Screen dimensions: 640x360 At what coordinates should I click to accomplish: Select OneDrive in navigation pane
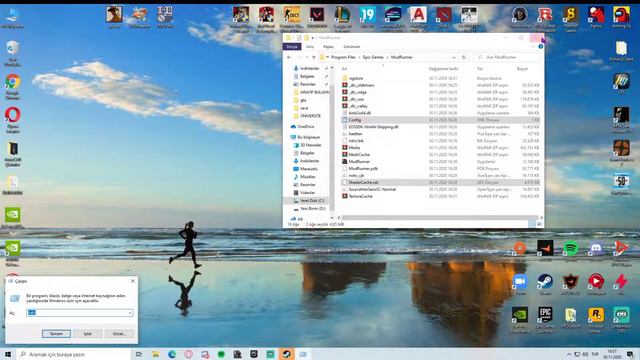(305, 127)
